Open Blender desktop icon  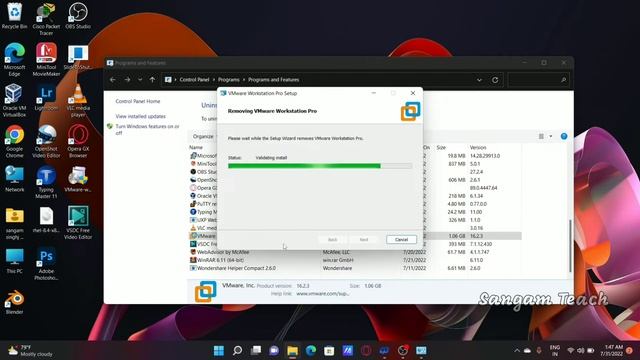tap(14, 302)
